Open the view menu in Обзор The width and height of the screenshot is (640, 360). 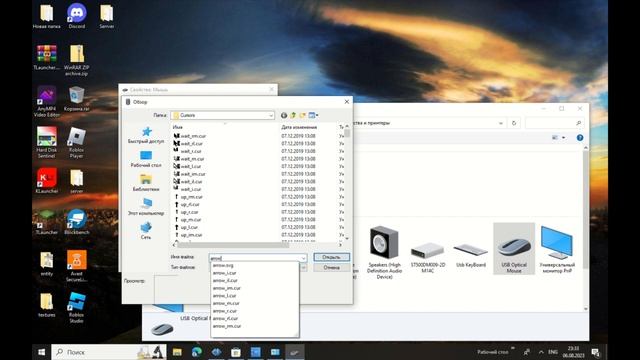pyautogui.click(x=313, y=116)
